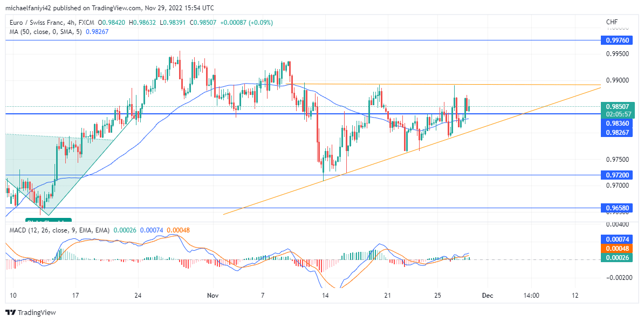Click the 24 date label on time axis
The width and height of the screenshot is (644, 322).
tap(138, 296)
